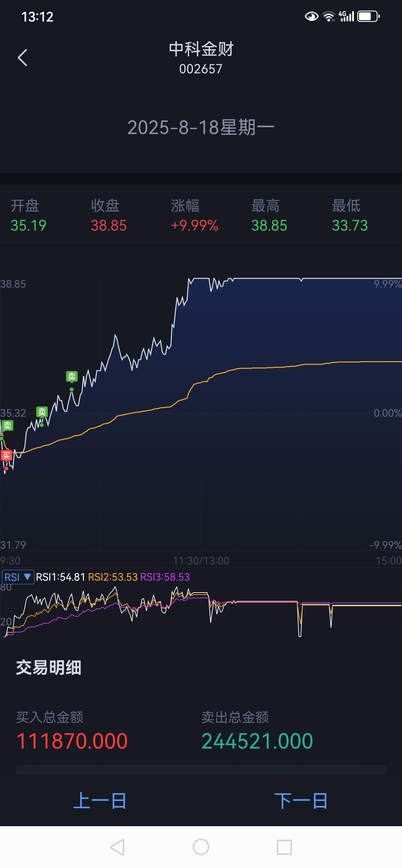Tap the 15:00 time axis label
This screenshot has height=868, width=402.
tap(388, 561)
